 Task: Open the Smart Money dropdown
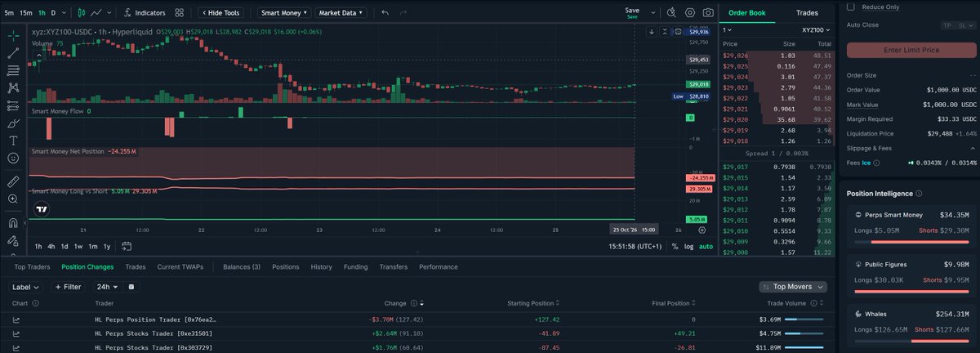(x=284, y=13)
